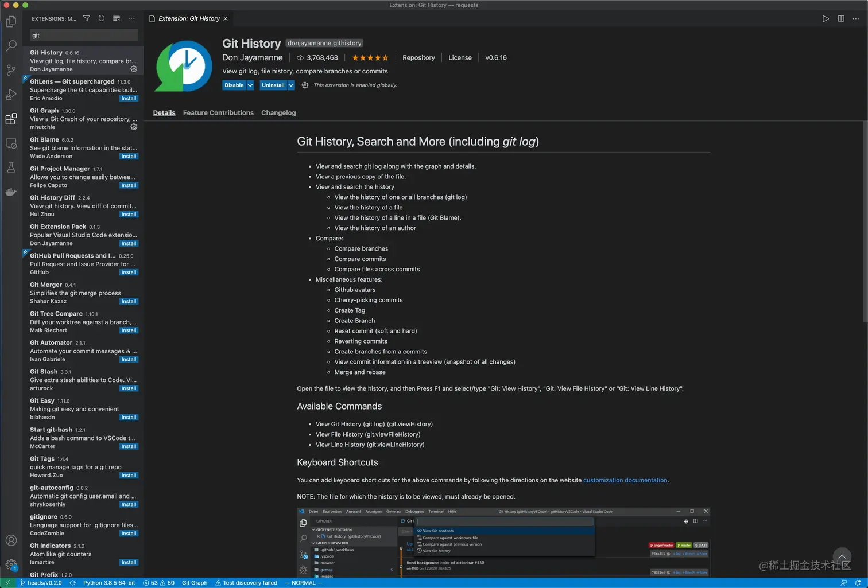Open the customization documentation link

pos(625,480)
